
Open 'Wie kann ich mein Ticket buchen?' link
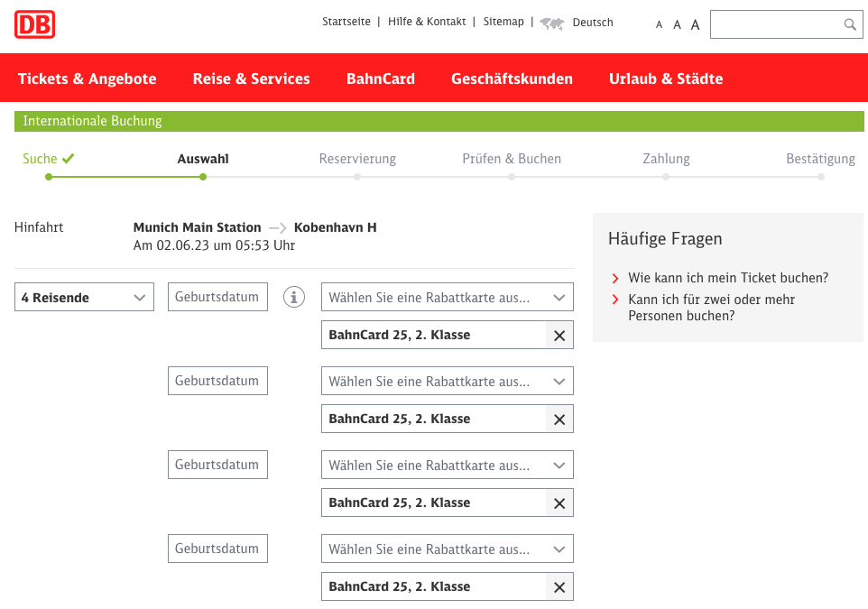(727, 278)
